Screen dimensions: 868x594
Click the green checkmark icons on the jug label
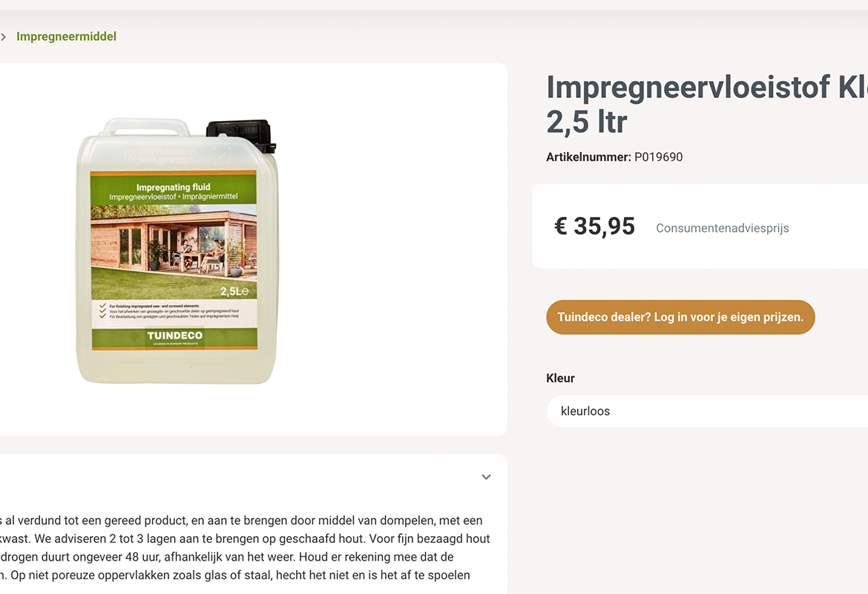click(x=102, y=310)
